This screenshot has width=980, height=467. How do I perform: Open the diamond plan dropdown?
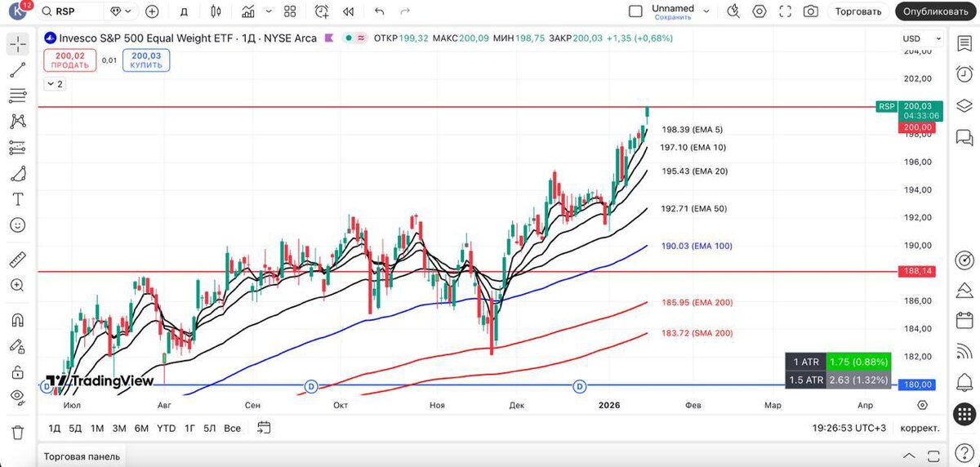121,11
